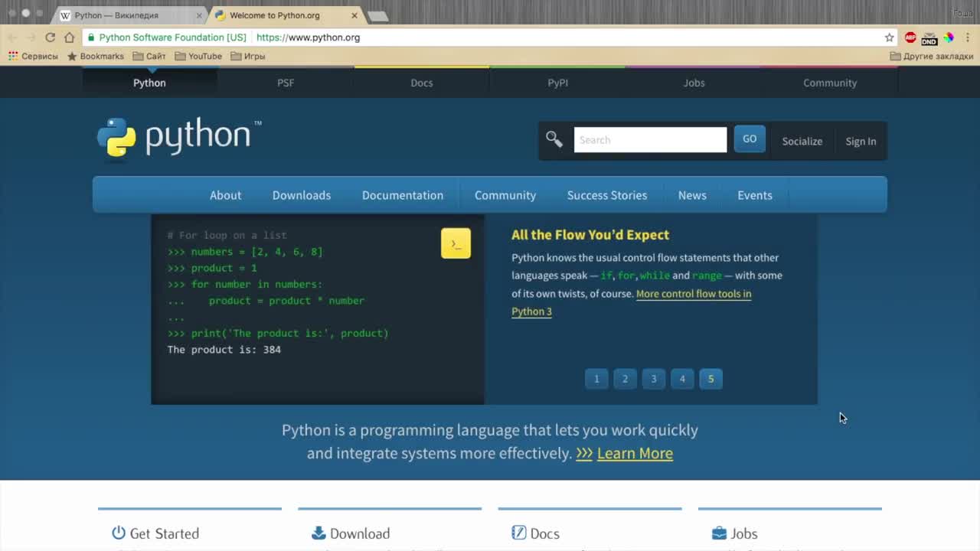
Task: Go to browser home page icon
Action: point(70,37)
